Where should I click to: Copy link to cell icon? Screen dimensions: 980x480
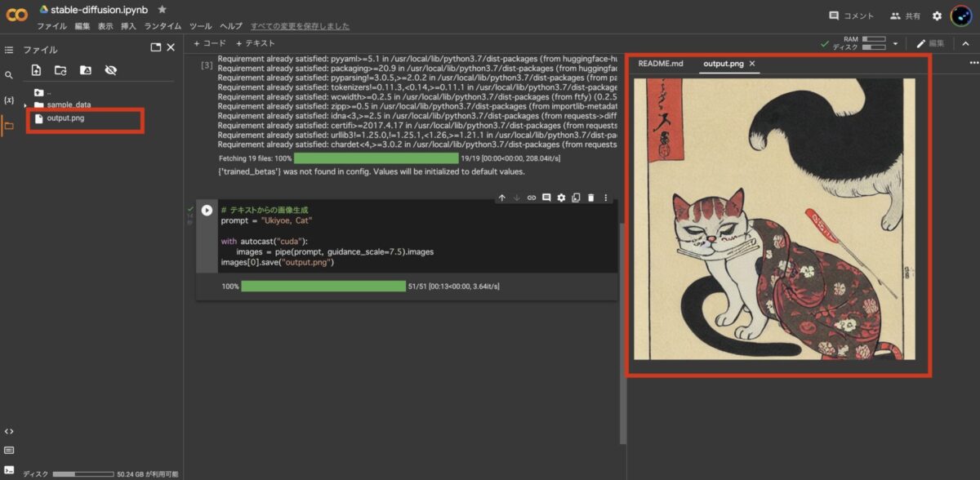pyautogui.click(x=531, y=198)
